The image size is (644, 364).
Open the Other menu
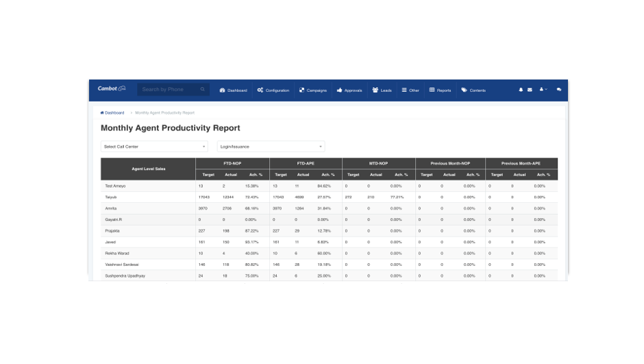pyautogui.click(x=410, y=90)
